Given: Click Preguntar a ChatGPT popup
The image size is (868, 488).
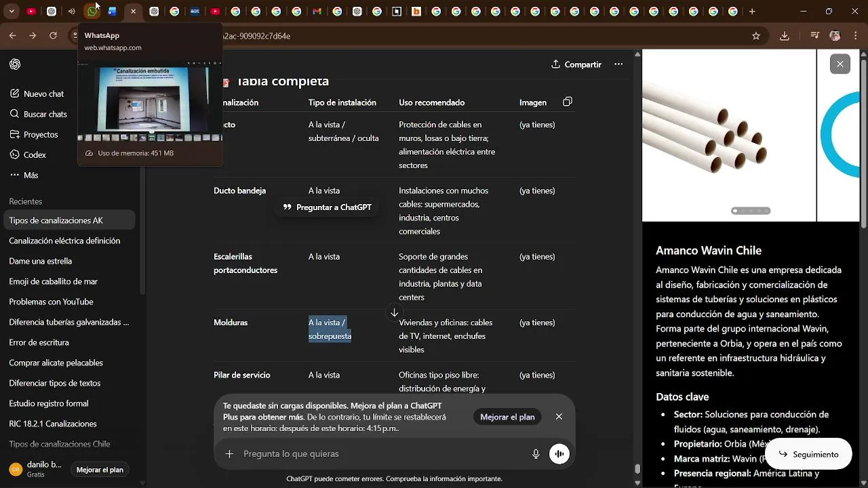Looking at the screenshot, I should tap(328, 207).
